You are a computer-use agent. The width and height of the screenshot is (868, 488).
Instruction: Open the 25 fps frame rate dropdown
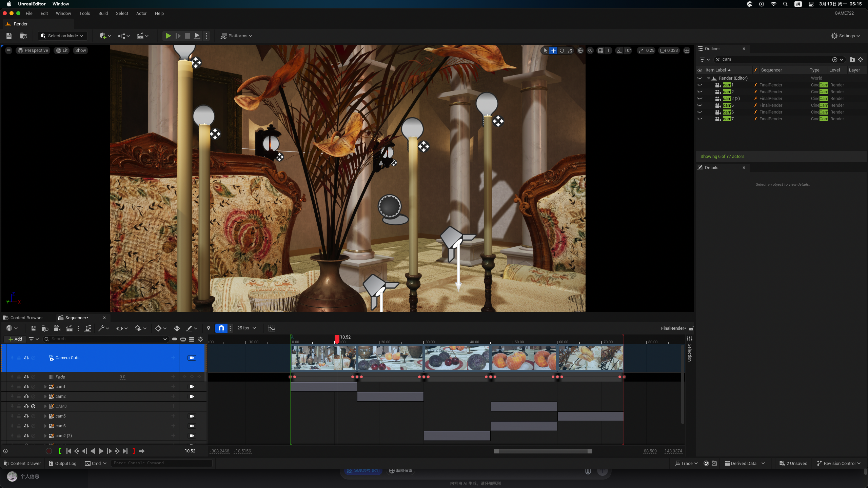coord(246,328)
